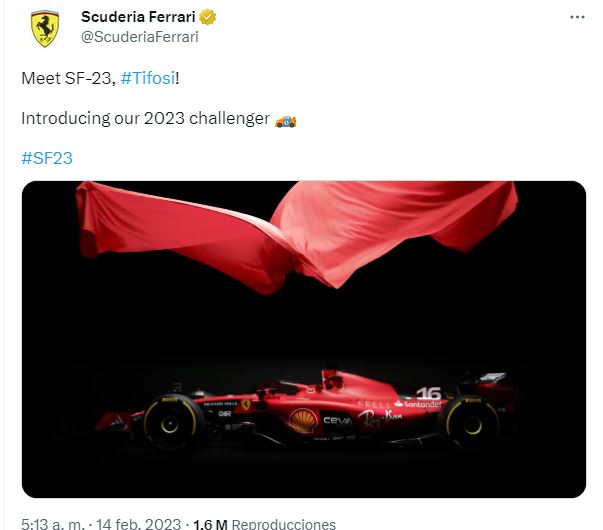Click the Reproducciones label

pyautogui.click(x=284, y=523)
